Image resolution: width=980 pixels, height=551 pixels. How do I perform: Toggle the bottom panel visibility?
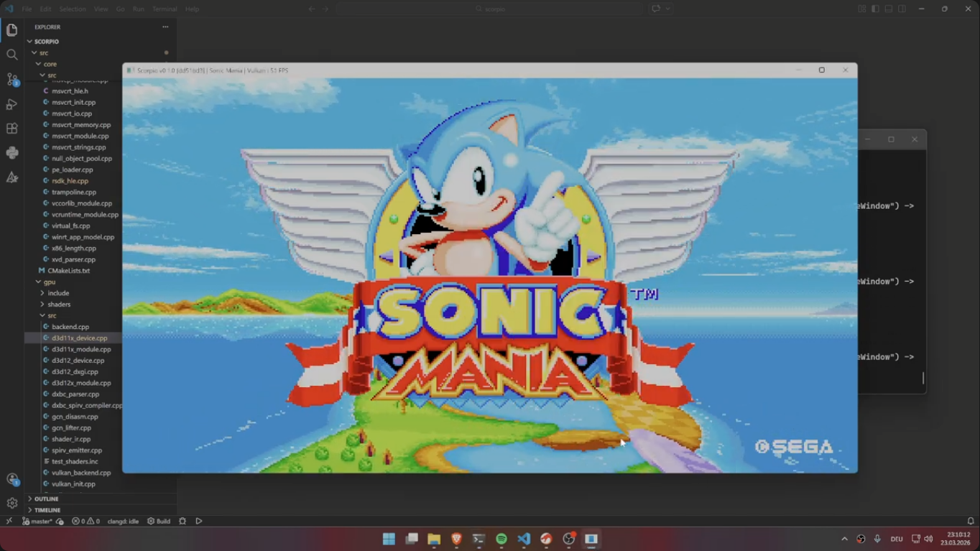click(x=889, y=9)
